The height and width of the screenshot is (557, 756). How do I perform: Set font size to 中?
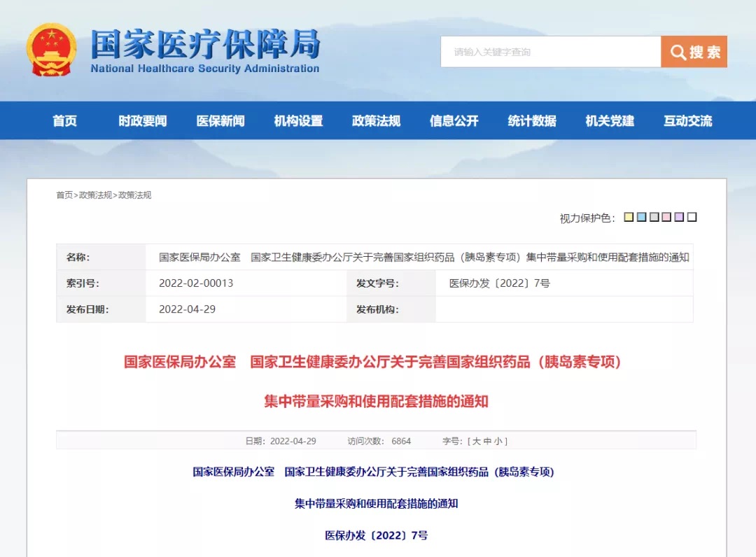click(487, 441)
